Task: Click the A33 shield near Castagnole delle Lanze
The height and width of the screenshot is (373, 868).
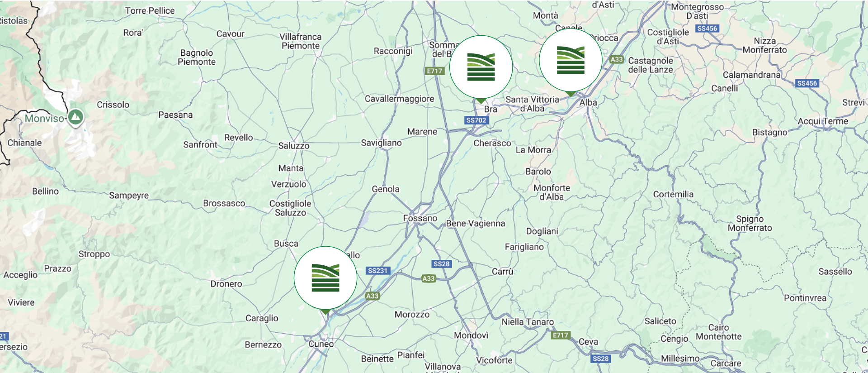Action: (x=617, y=59)
